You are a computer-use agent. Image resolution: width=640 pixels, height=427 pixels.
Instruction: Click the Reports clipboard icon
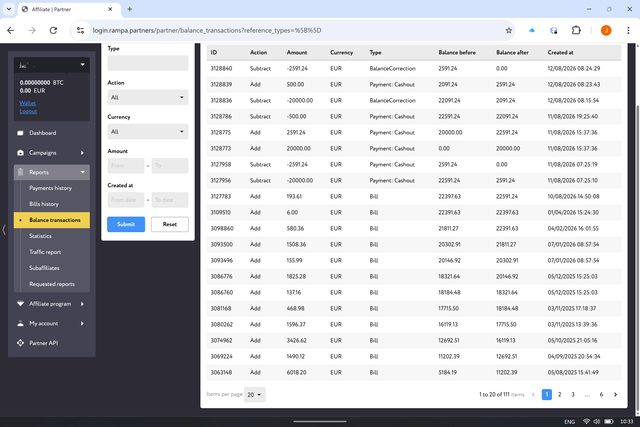[20, 172]
